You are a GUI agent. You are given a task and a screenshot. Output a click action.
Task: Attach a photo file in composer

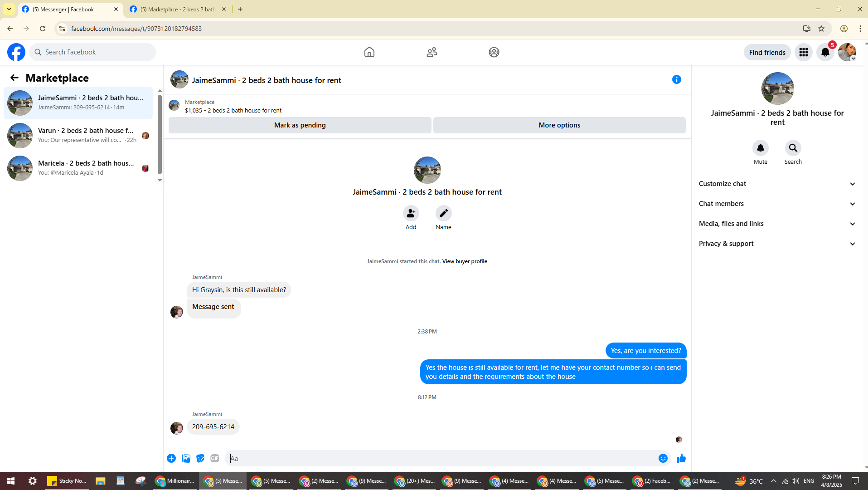(186, 458)
